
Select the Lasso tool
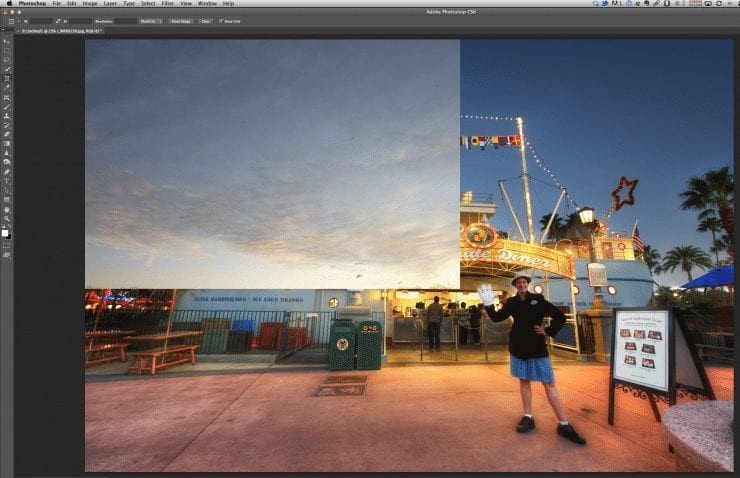[7, 59]
